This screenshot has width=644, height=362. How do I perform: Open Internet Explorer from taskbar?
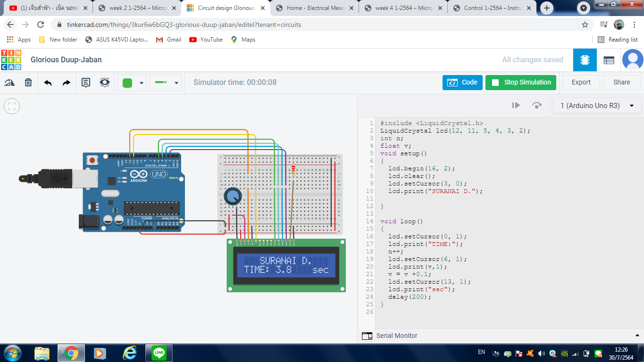tap(129, 353)
